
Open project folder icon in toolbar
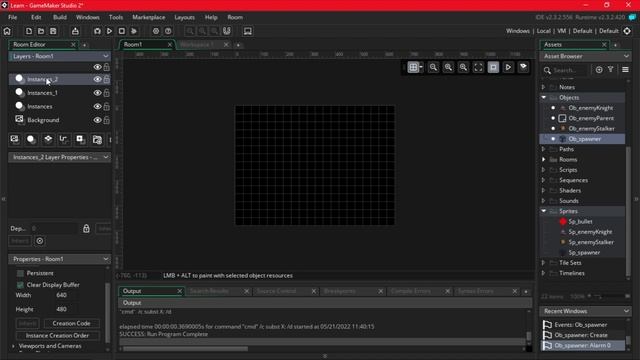[41, 31]
